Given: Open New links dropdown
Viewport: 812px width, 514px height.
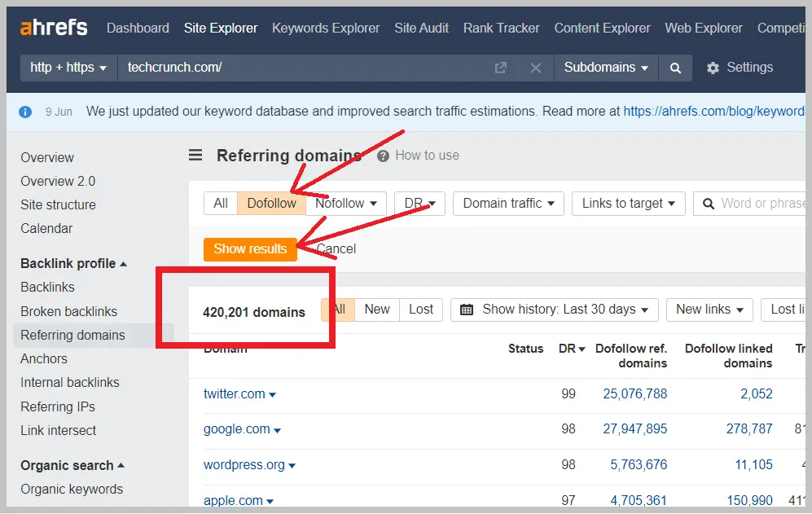Looking at the screenshot, I should click(709, 310).
